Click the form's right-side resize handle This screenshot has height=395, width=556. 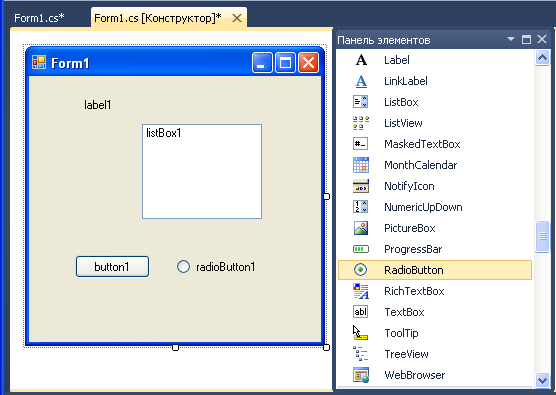[x=327, y=196]
